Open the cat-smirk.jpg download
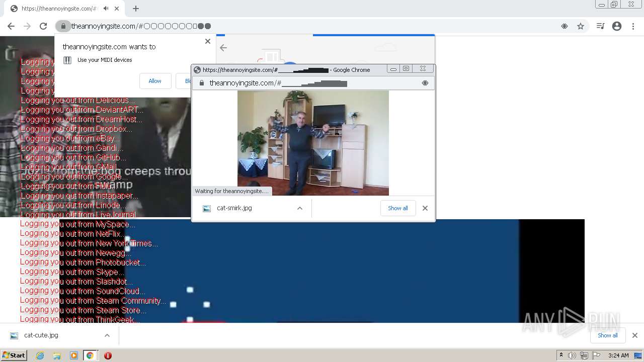This screenshot has width=644, height=362. (234, 208)
